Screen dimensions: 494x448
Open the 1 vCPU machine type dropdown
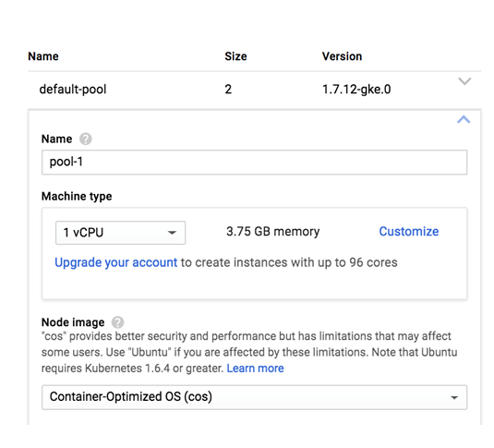click(120, 233)
